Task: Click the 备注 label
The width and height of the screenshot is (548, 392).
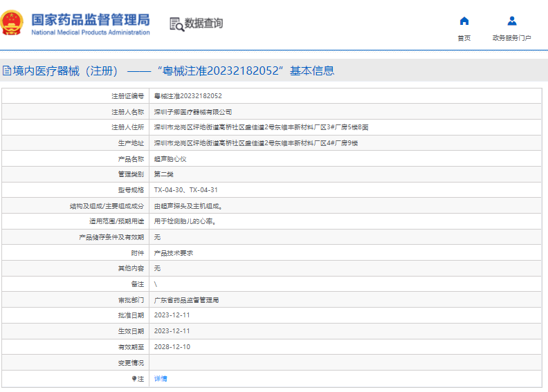Action: (138, 284)
